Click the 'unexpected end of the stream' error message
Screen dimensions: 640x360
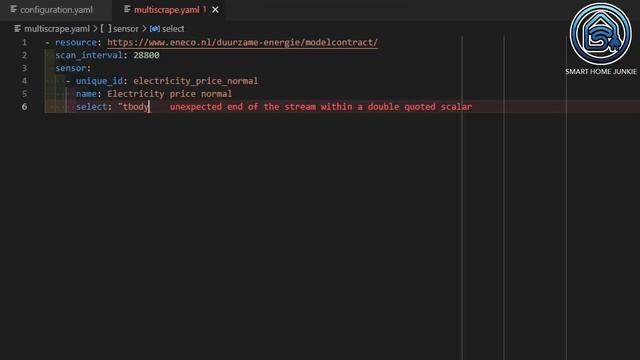coord(321,107)
